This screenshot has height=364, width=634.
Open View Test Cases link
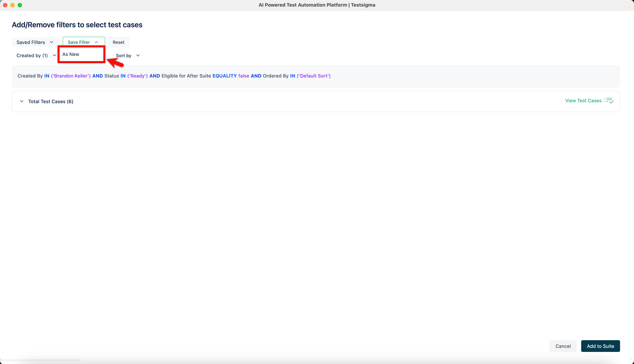coord(583,100)
